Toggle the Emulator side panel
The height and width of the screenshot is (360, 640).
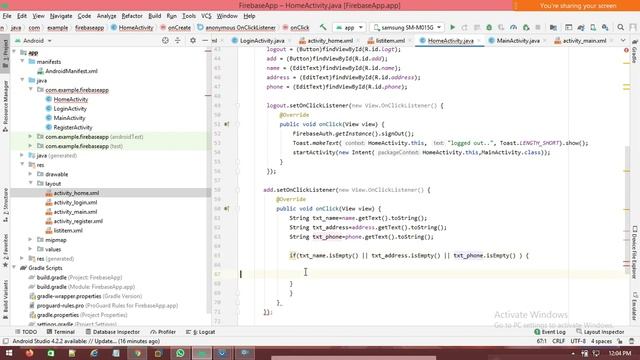coord(635,305)
